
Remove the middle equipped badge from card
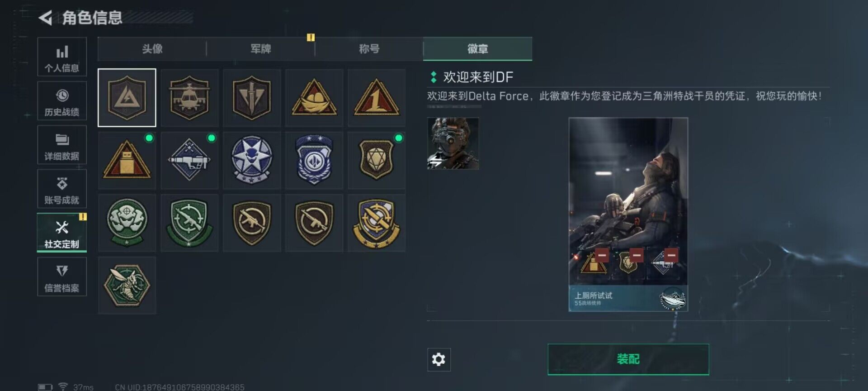pos(637,255)
